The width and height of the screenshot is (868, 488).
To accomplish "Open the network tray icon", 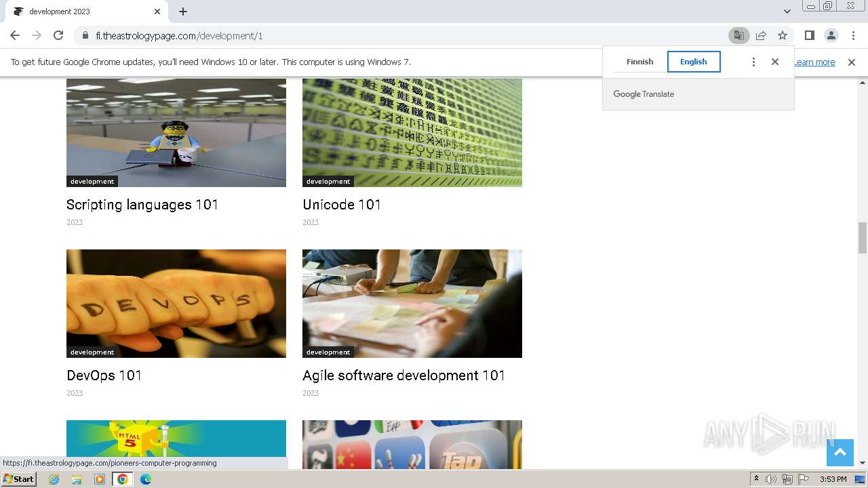I will point(787,479).
